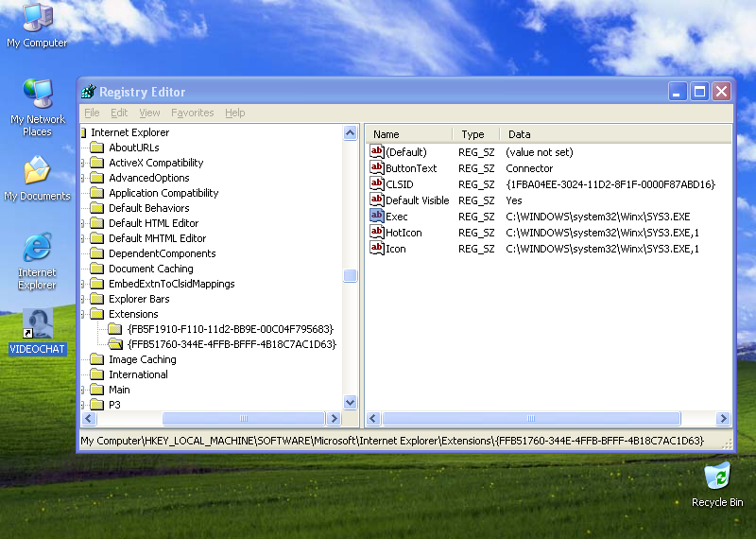Select the (Default) value string icon

coord(377,151)
